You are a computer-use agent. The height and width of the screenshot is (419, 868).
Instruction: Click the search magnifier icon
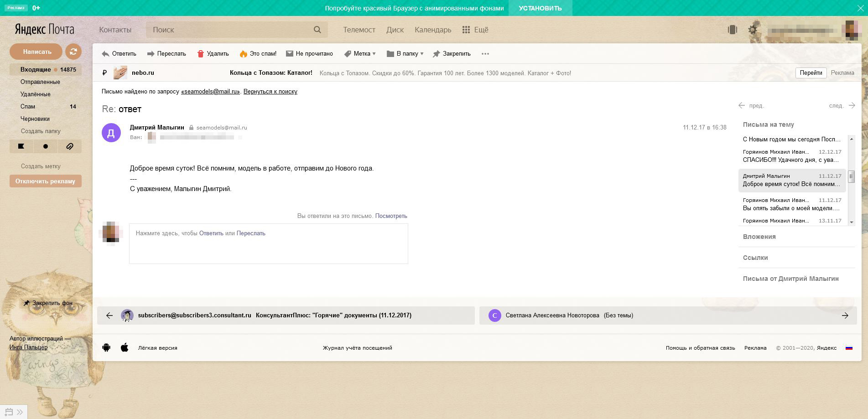317,30
